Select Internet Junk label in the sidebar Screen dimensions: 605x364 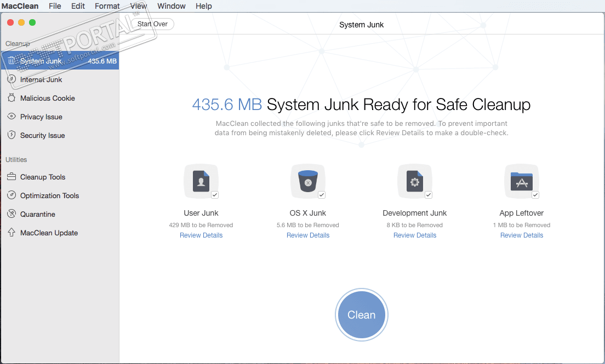(x=41, y=79)
